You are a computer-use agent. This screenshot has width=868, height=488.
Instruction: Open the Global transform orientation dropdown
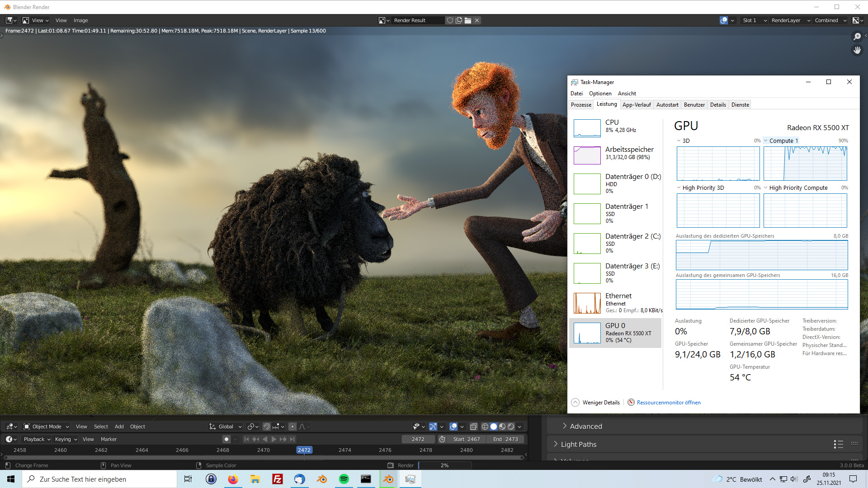(225, 427)
